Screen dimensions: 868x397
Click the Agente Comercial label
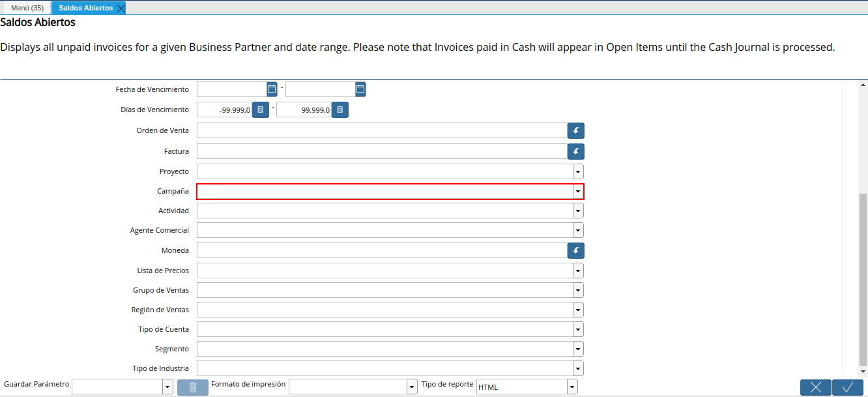pyautogui.click(x=160, y=230)
